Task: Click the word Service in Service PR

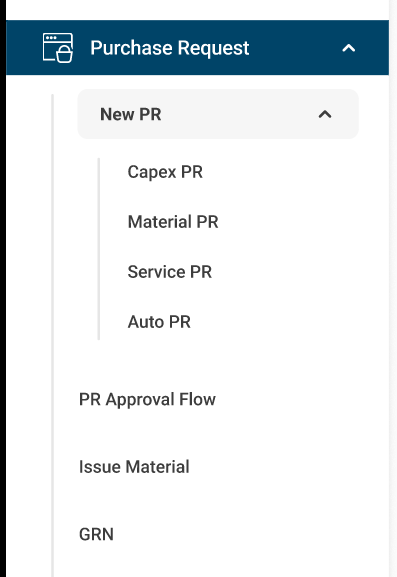Action: point(156,272)
